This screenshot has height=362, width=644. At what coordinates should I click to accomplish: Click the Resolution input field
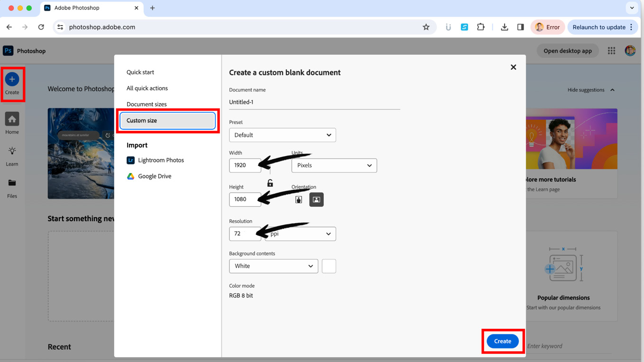click(x=245, y=234)
